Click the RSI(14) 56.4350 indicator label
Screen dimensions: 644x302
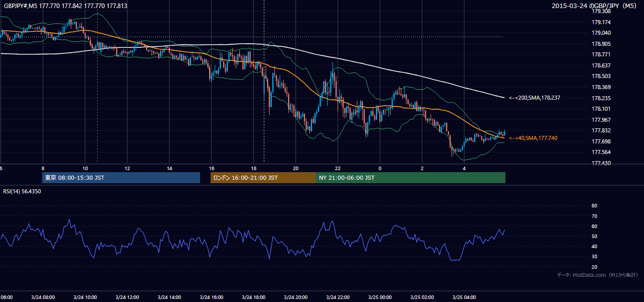(x=22, y=191)
